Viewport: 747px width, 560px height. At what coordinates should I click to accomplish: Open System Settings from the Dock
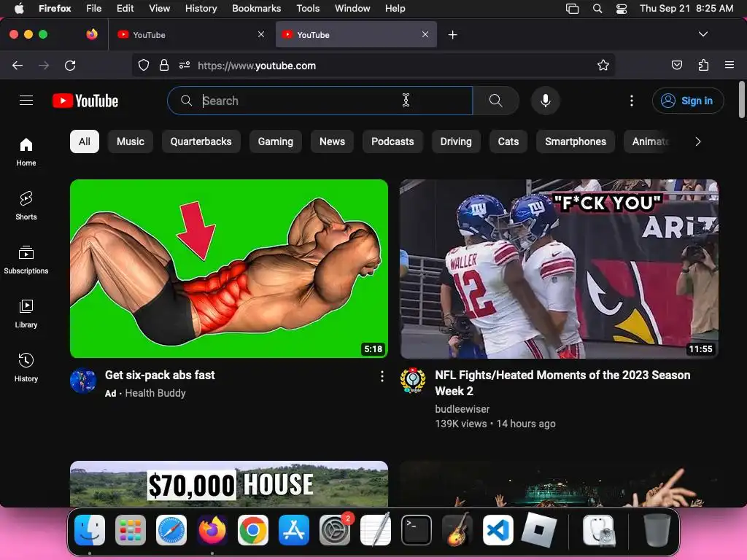(335, 530)
